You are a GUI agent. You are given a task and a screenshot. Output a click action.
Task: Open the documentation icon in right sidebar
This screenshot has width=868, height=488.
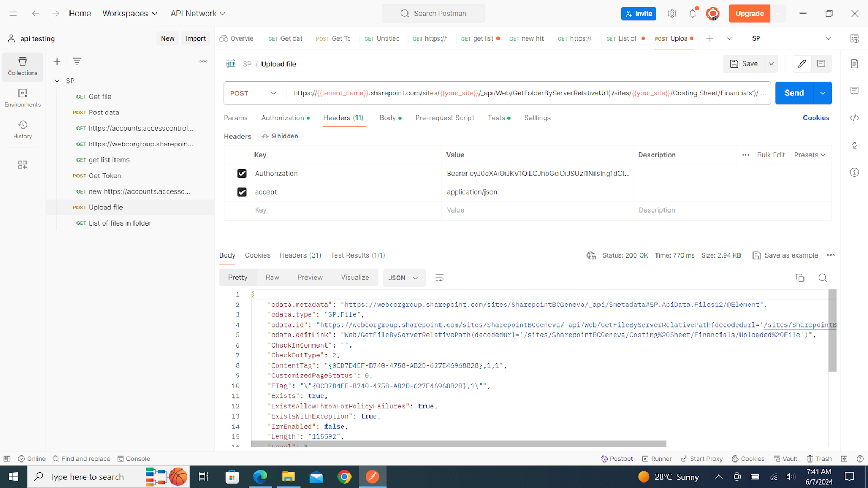[854, 64]
